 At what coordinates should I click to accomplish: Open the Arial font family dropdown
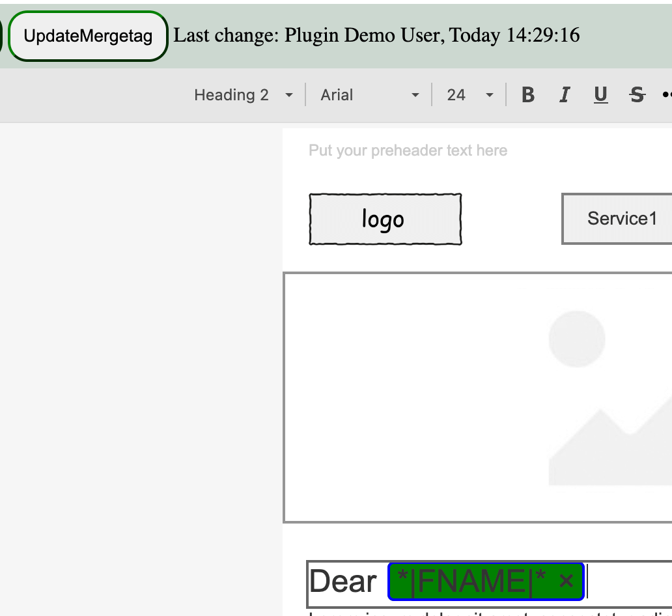click(x=369, y=95)
